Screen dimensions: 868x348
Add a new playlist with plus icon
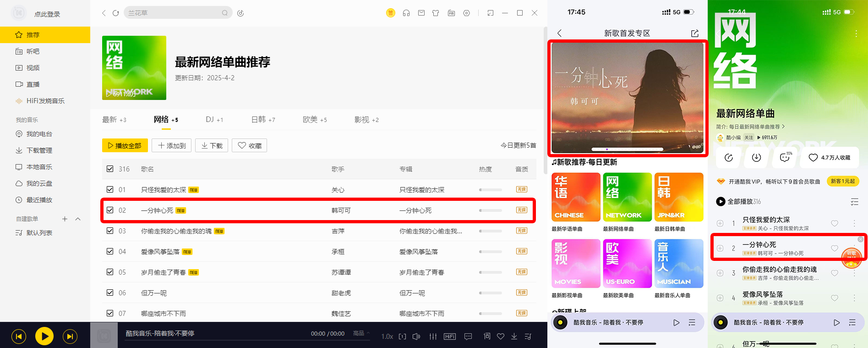(65, 219)
